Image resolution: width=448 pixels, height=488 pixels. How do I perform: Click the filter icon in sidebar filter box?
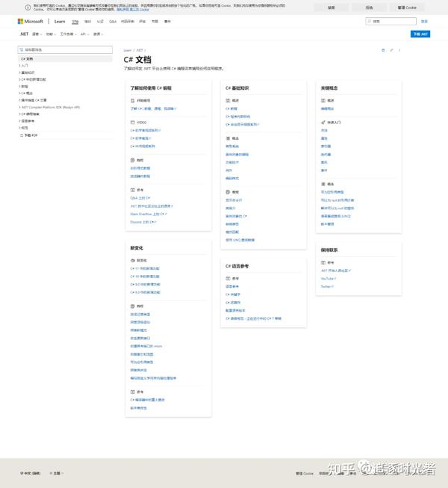(22, 50)
